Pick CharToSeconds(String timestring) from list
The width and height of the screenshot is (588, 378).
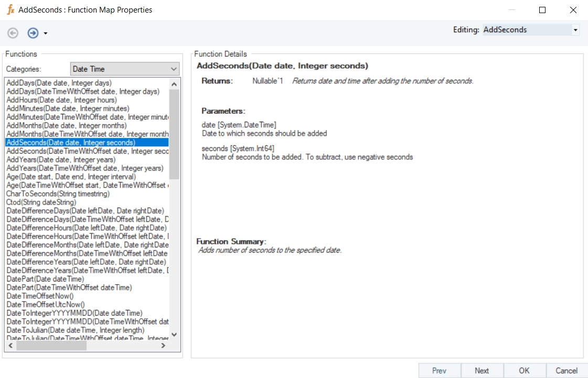tap(58, 193)
